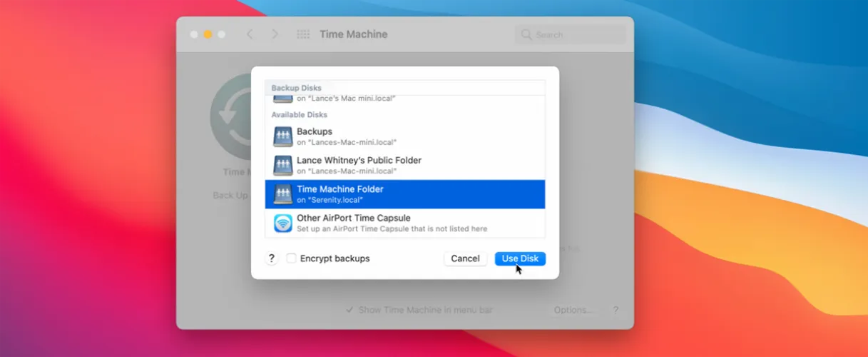Click the disk icon beside Lance Whitney's Public Folder
The image size is (868, 357).
click(283, 165)
